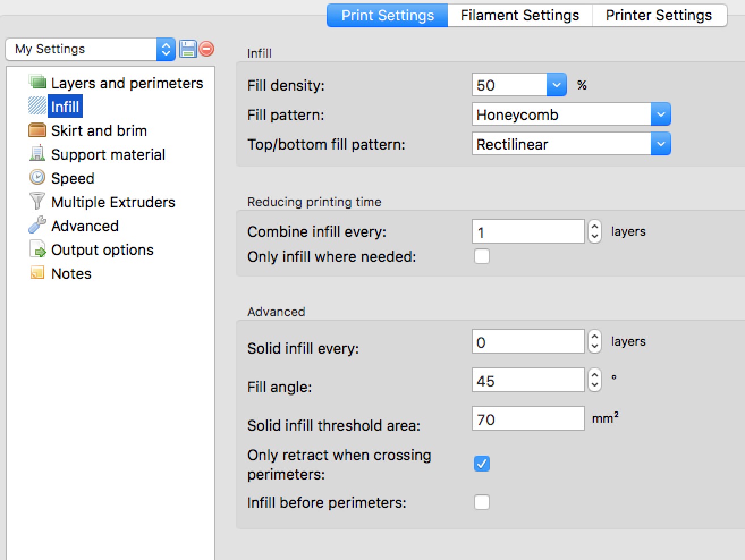Open the Fill density dropdown
Viewport: 745px width, 560px height.
pos(556,85)
